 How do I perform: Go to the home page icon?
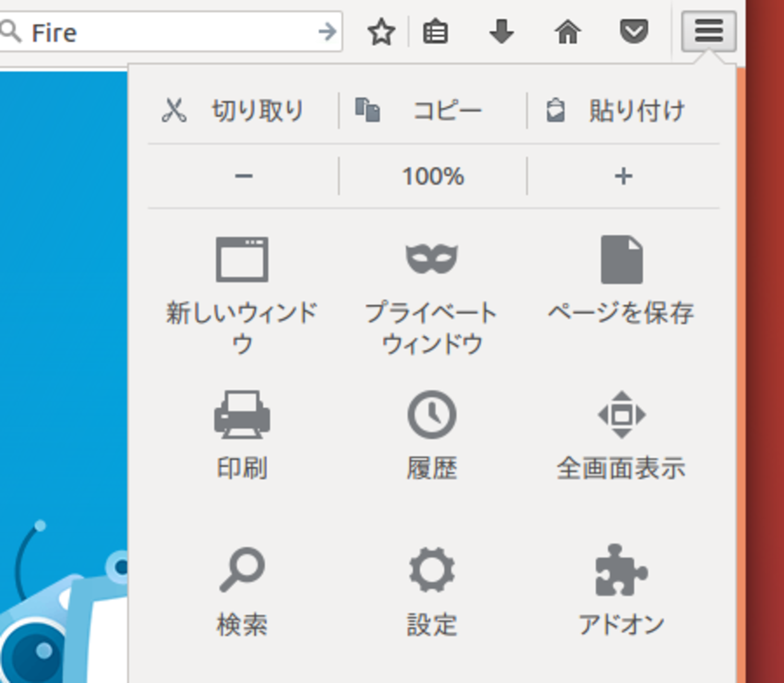568,31
